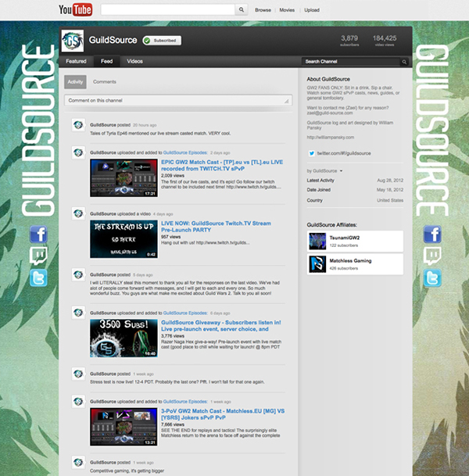Image resolution: width=469 pixels, height=476 pixels.
Task: Click GuildSource Episodes link in 6 days ago post
Action: [x=185, y=313]
